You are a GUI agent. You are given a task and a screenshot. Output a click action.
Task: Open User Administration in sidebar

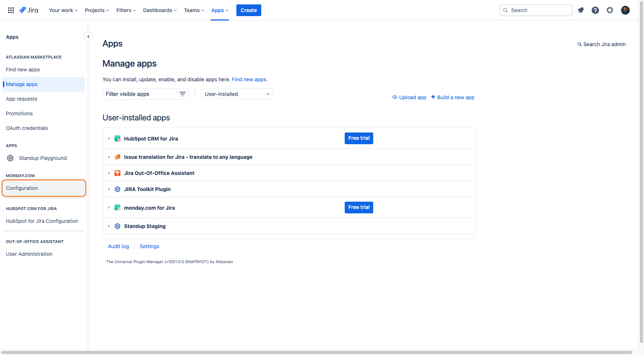44,254
